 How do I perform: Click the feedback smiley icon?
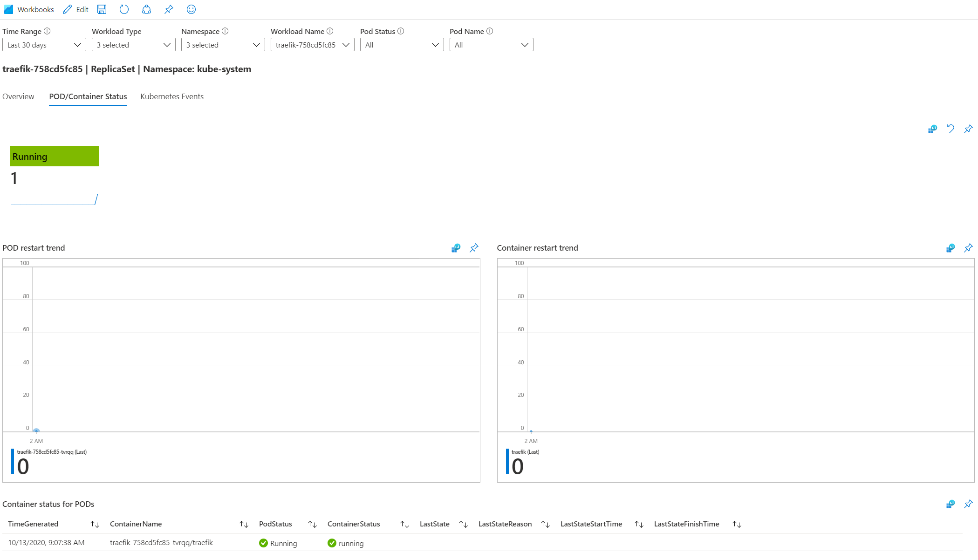[191, 9]
